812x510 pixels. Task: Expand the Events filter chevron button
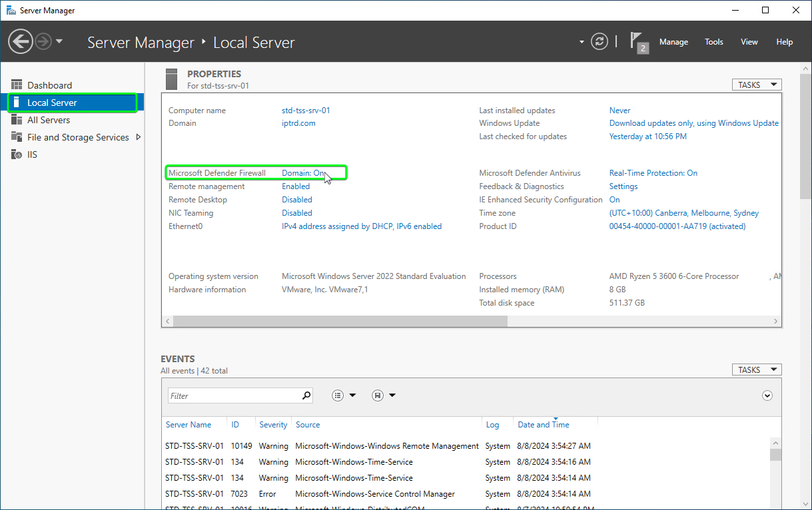[767, 395]
